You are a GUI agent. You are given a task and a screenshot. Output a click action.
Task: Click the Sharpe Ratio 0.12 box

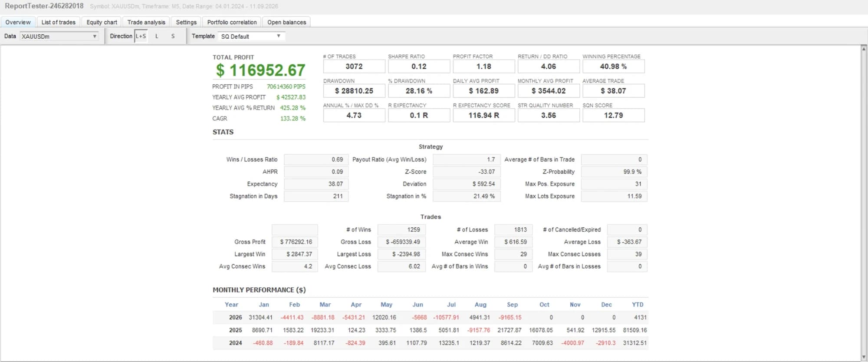419,66
